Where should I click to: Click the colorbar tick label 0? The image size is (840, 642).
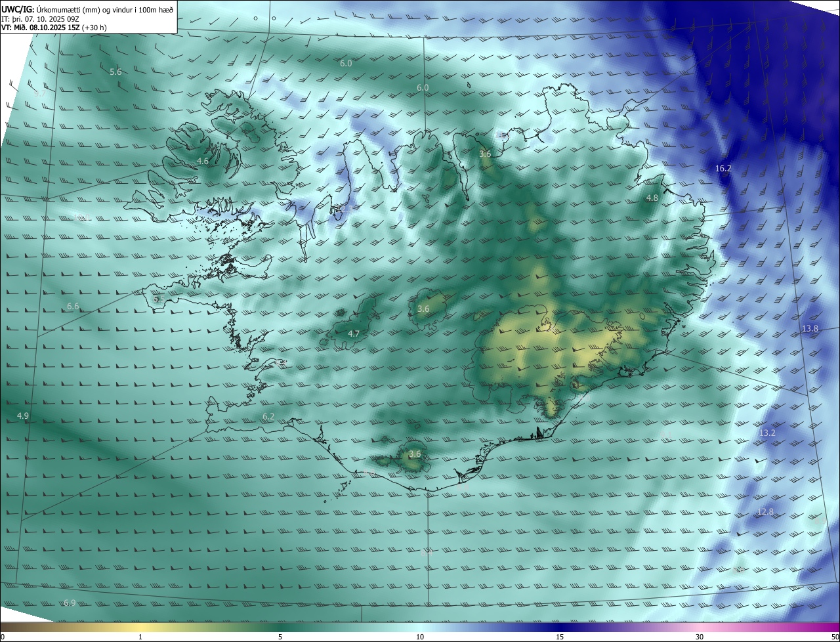3,637
